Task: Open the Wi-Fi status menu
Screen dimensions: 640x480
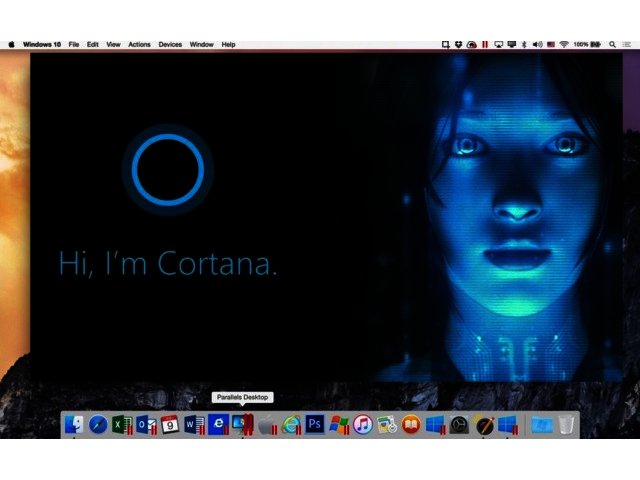Action: pos(563,45)
